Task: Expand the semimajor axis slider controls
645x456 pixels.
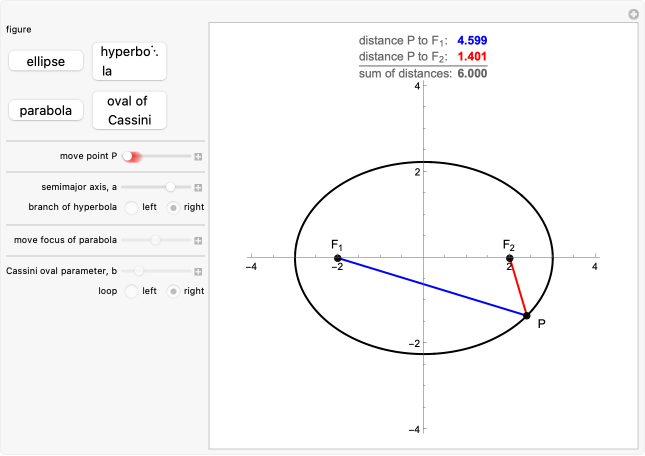Action: click(x=198, y=187)
